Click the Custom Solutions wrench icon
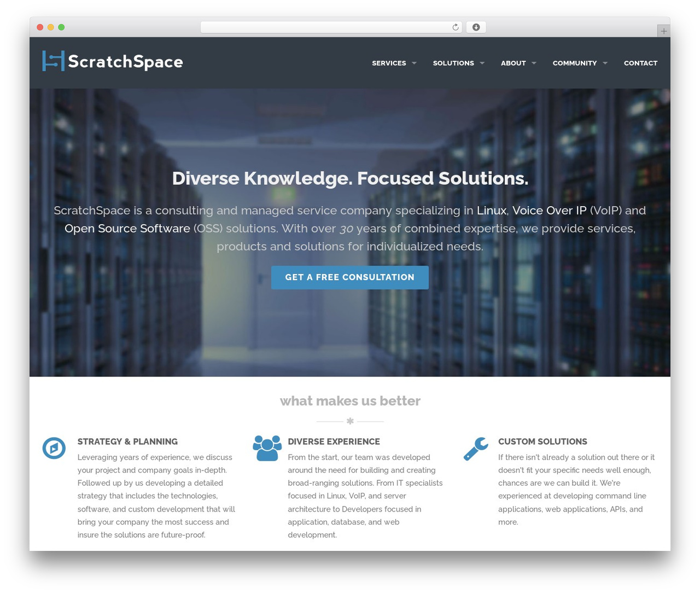The image size is (700, 593). coord(476,449)
